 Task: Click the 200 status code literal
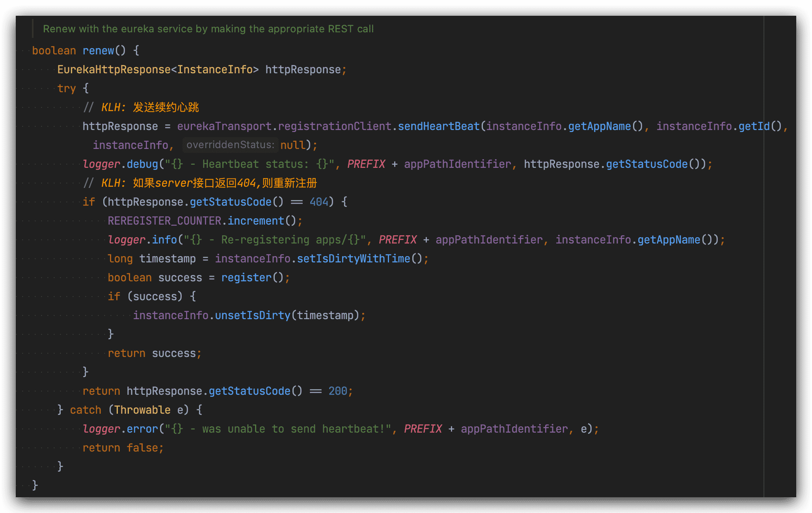coord(338,391)
